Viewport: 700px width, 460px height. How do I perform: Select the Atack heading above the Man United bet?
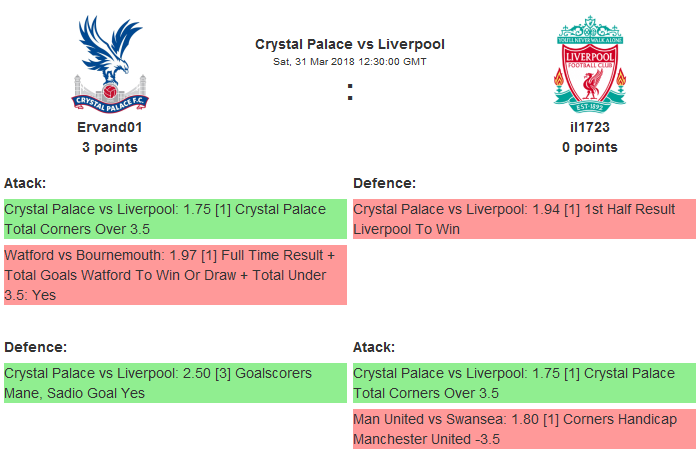[375, 347]
